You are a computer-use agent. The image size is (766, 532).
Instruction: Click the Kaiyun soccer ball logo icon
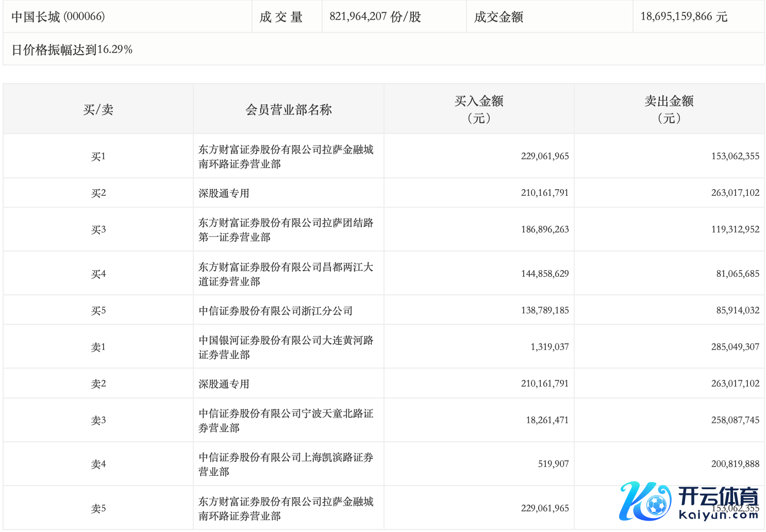click(645, 501)
